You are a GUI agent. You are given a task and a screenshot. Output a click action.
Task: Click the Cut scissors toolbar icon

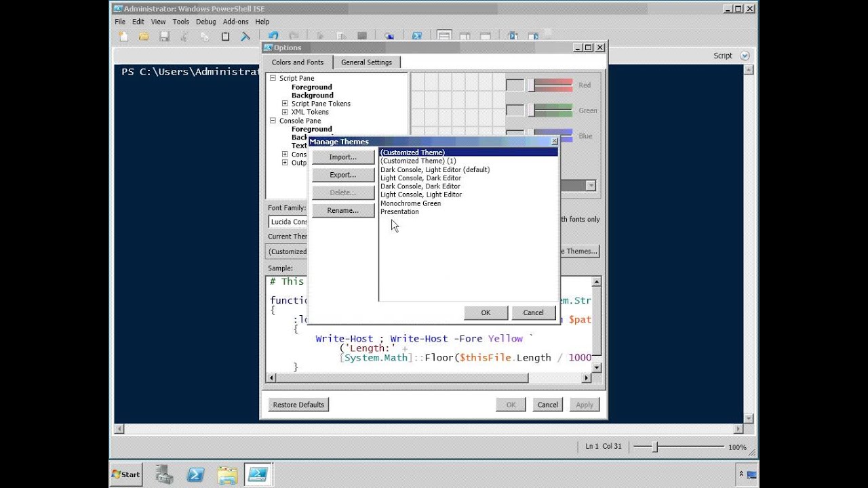tap(184, 37)
